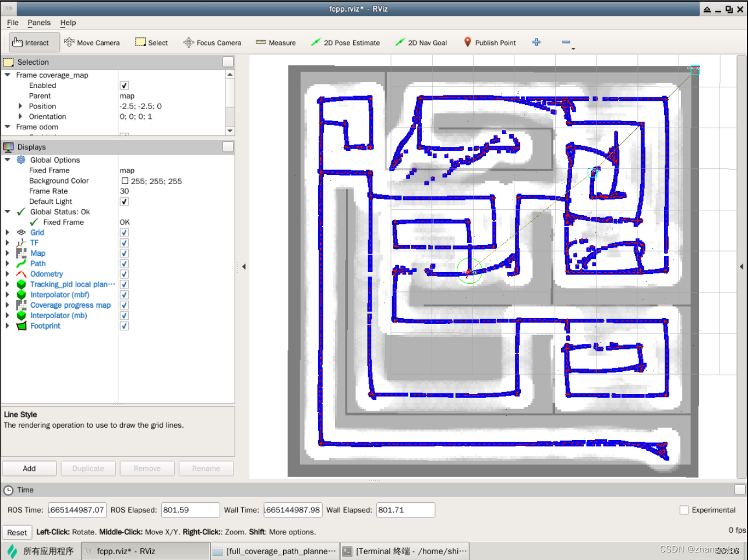Activate 2D Pose Estimate tool
The image size is (748, 560).
coord(345,43)
